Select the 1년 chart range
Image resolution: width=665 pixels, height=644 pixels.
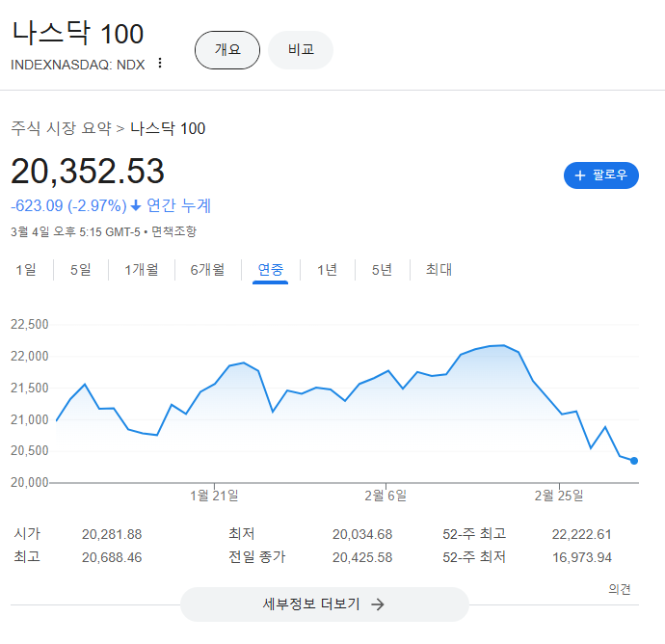point(327,270)
